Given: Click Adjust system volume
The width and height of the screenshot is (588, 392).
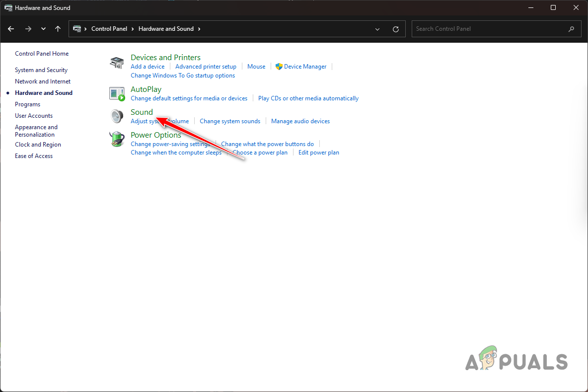Looking at the screenshot, I should [160, 121].
